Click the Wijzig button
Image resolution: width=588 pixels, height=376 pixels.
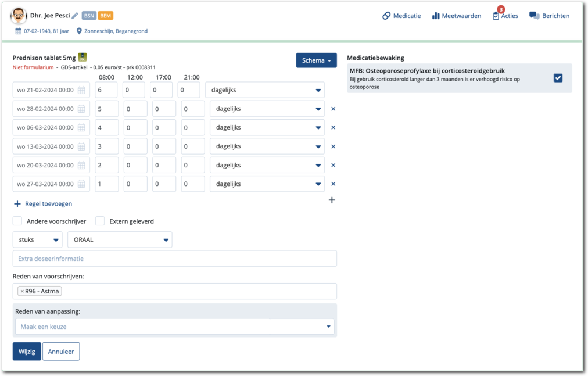pyautogui.click(x=27, y=351)
